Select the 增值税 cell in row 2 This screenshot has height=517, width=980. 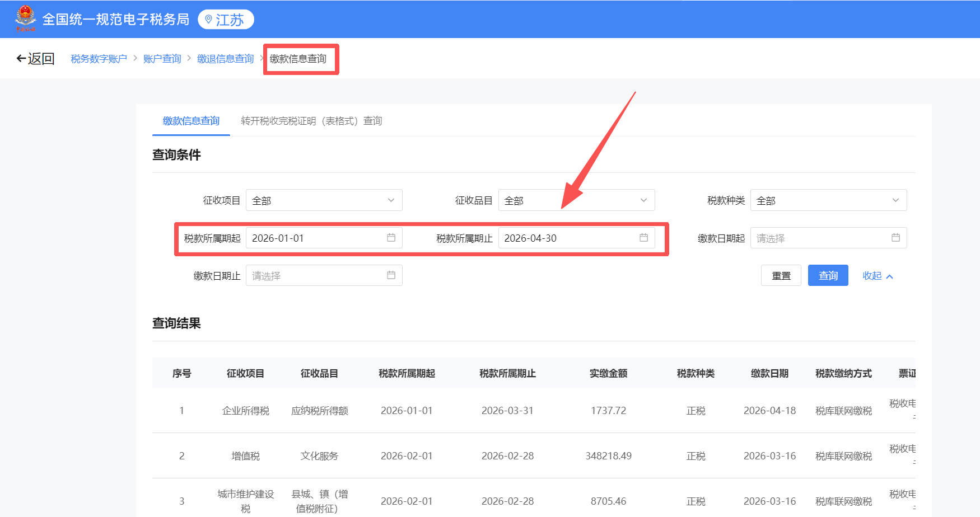245,456
